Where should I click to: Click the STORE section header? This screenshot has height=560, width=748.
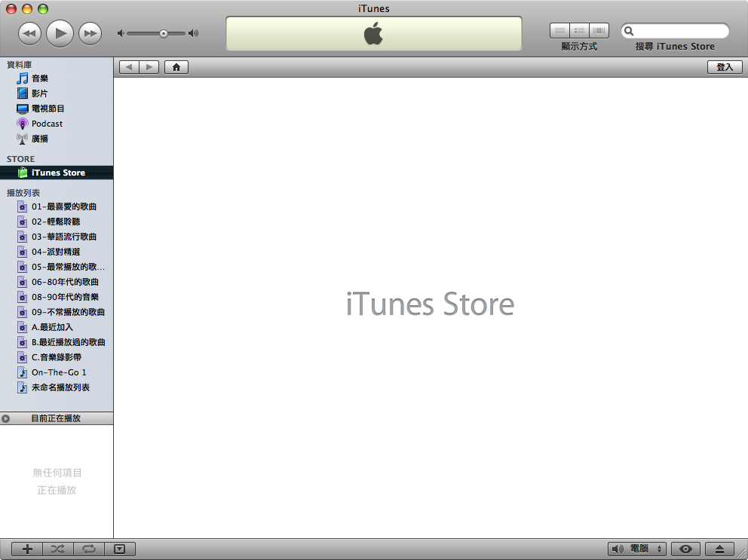click(20, 159)
